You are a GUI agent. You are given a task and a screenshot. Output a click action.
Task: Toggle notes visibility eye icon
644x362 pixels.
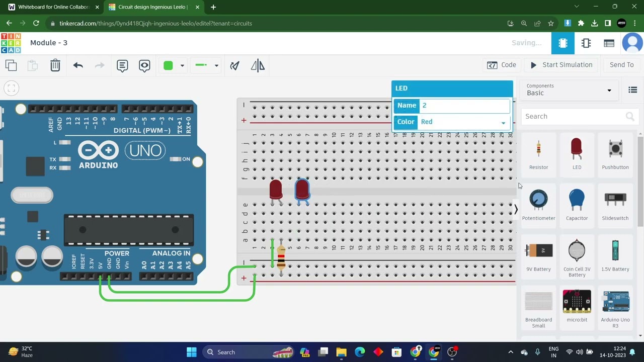click(x=144, y=65)
